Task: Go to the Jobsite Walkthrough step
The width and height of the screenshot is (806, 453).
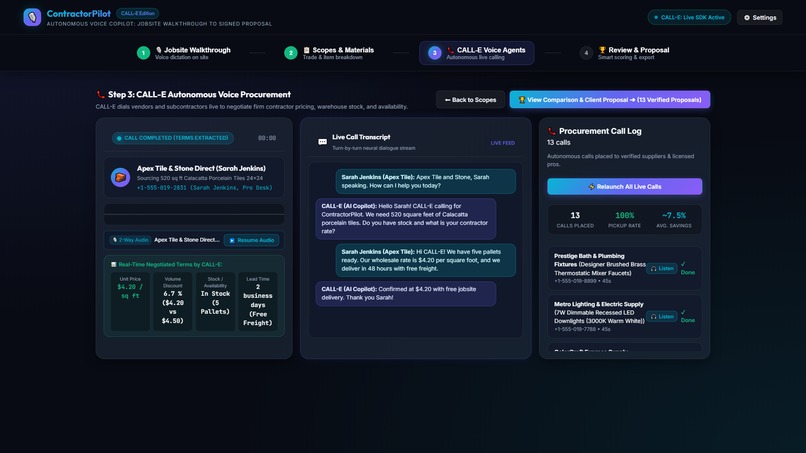Action: coord(184,53)
